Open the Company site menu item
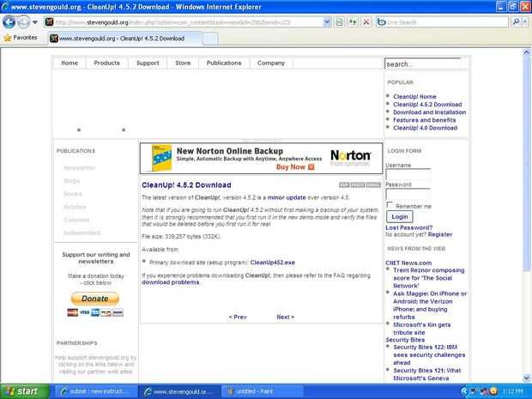 (271, 63)
